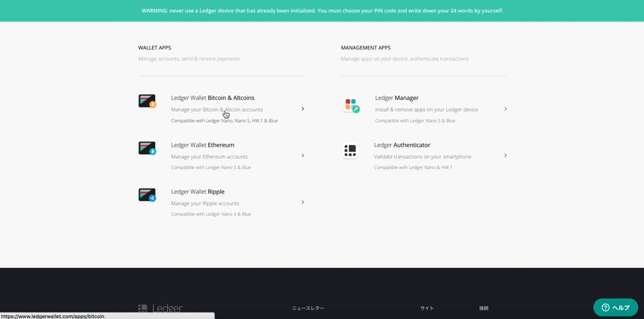Image resolution: width=644 pixels, height=319 pixels.
Task: Click the chevron for Ledger Manager
Action: [506, 109]
